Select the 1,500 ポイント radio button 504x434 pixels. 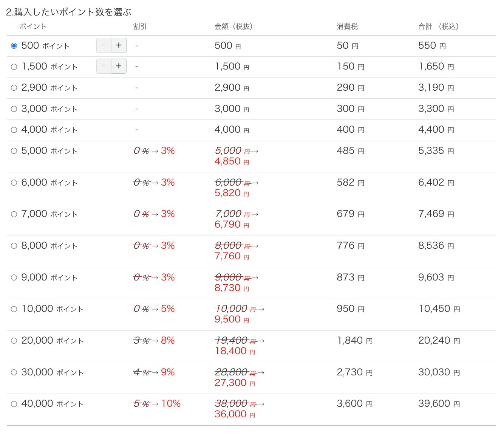(14, 67)
